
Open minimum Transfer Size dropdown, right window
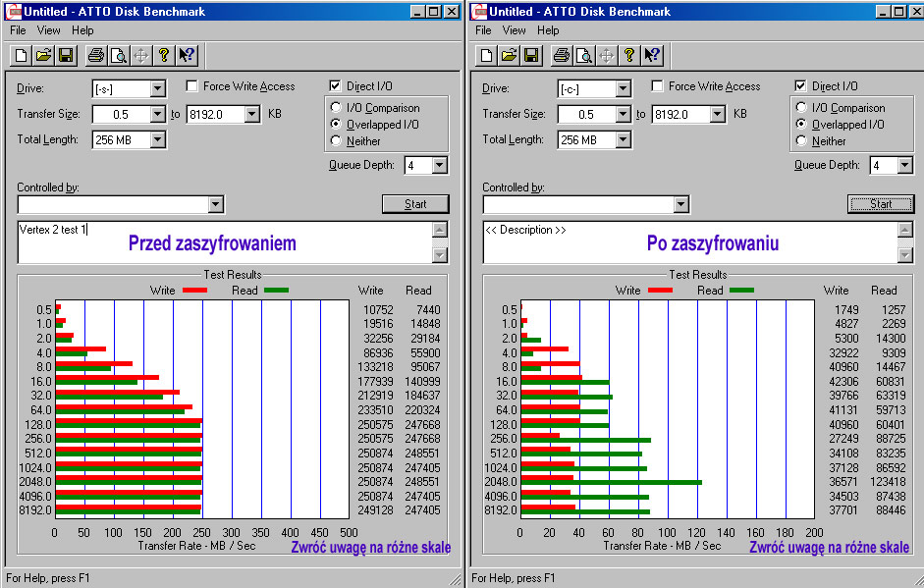point(623,114)
